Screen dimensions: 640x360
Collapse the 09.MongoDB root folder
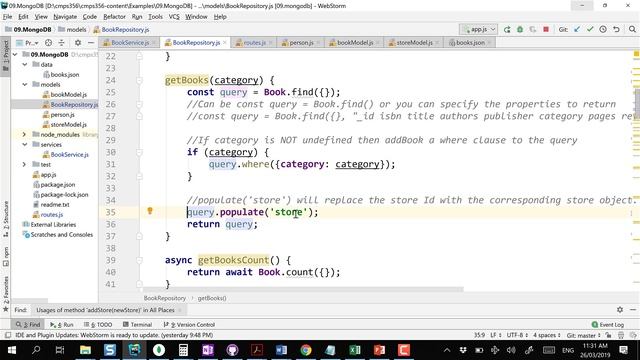(x=16, y=54)
